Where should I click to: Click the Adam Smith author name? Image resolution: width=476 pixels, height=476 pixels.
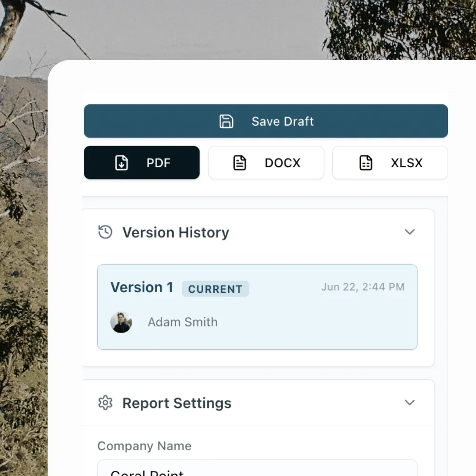pos(183,322)
